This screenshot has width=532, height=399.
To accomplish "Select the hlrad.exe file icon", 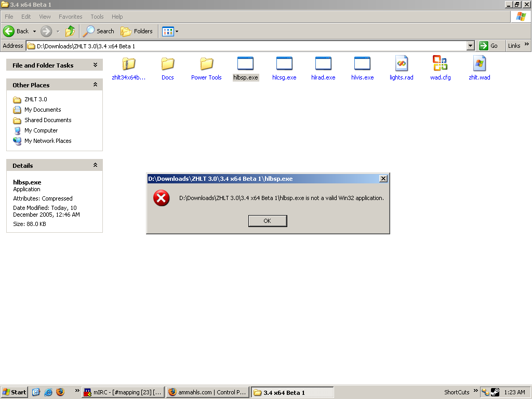I will 323,64.
